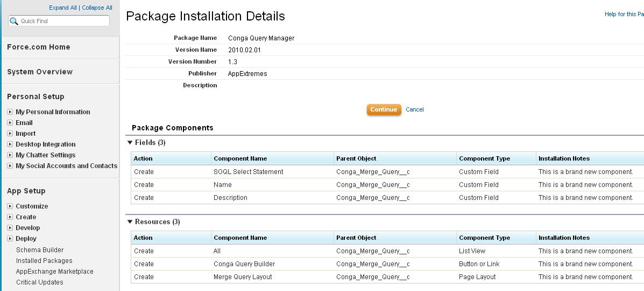644x291 pixels.
Task: Open Import setup item
Action: coord(25,133)
